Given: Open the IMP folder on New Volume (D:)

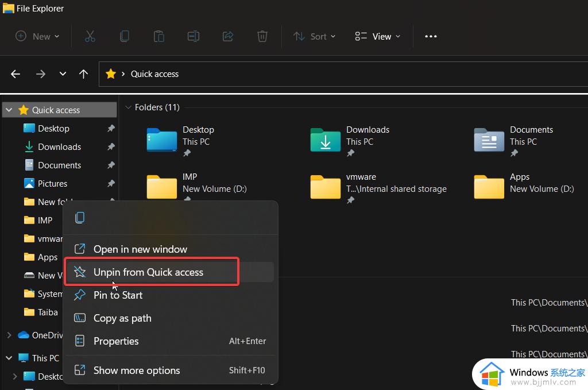Looking at the screenshot, I should [x=196, y=186].
